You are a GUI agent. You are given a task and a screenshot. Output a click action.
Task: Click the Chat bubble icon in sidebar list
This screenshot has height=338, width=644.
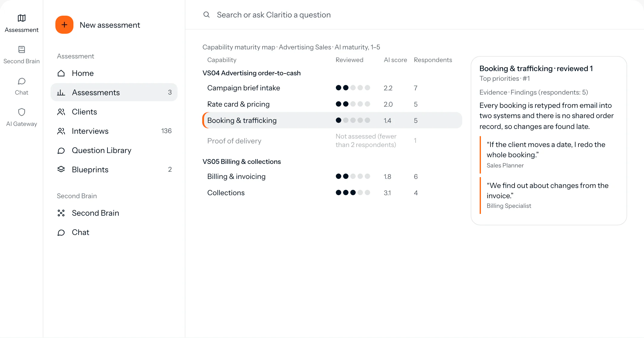61,232
